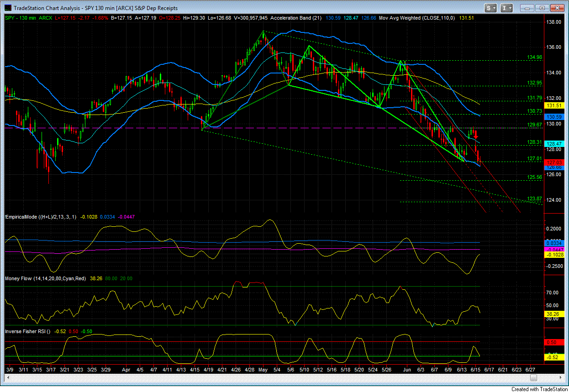Minimize the TradeStation Chart Analysis window
This screenshot has width=569, height=392.
point(528,8)
